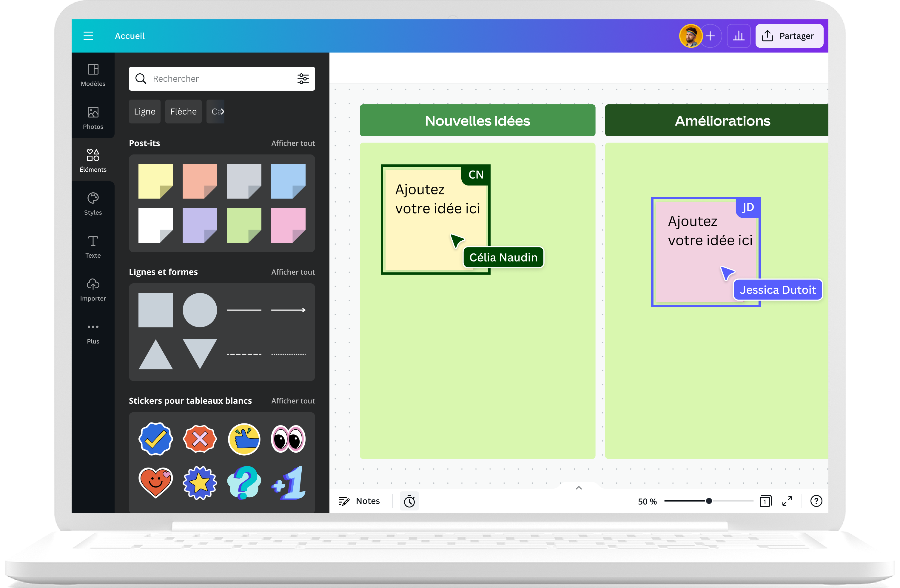Open the analytics bar chart icon

[x=738, y=36]
